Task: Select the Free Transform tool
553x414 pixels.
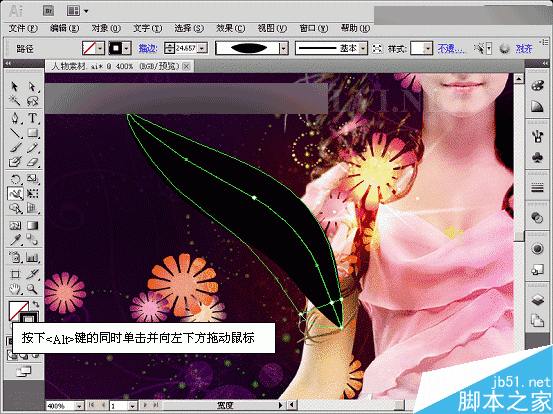Action: 32,194
